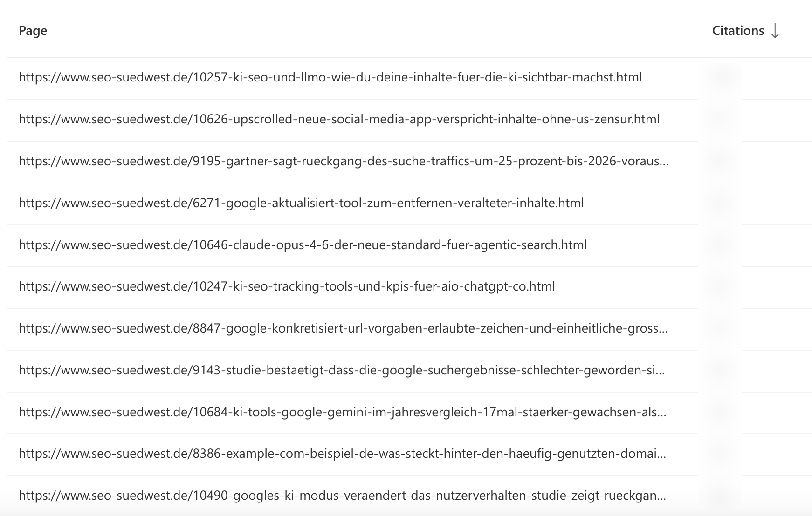The width and height of the screenshot is (812, 516).
Task: Open the google-gemini Jahresvergleich article
Action: click(343, 412)
